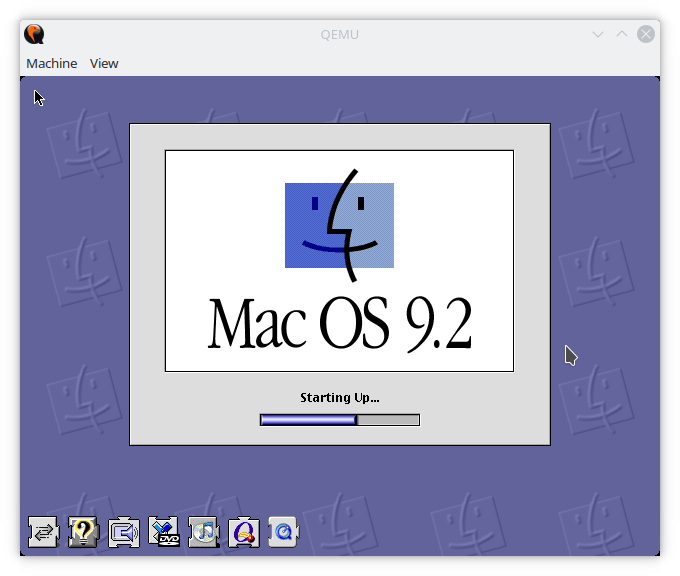Click the QEMU app logo in titlebar
The width and height of the screenshot is (680, 576).
coord(34,34)
